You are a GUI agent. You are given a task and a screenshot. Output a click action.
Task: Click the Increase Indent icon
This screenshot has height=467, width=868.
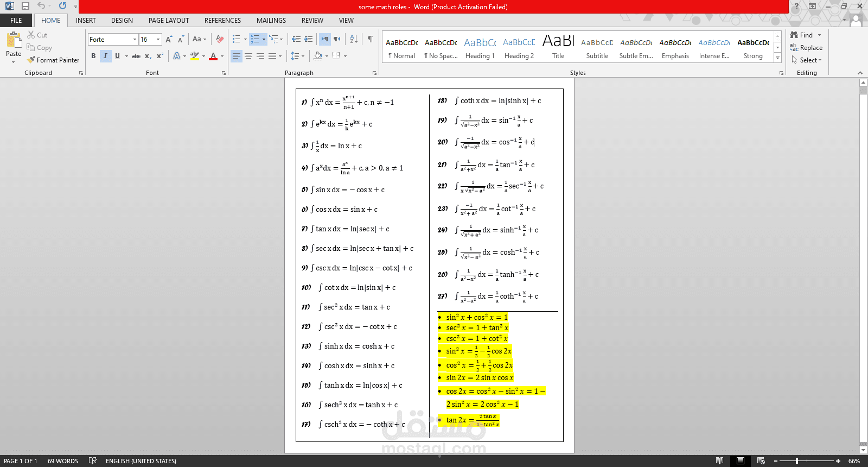[308, 39]
